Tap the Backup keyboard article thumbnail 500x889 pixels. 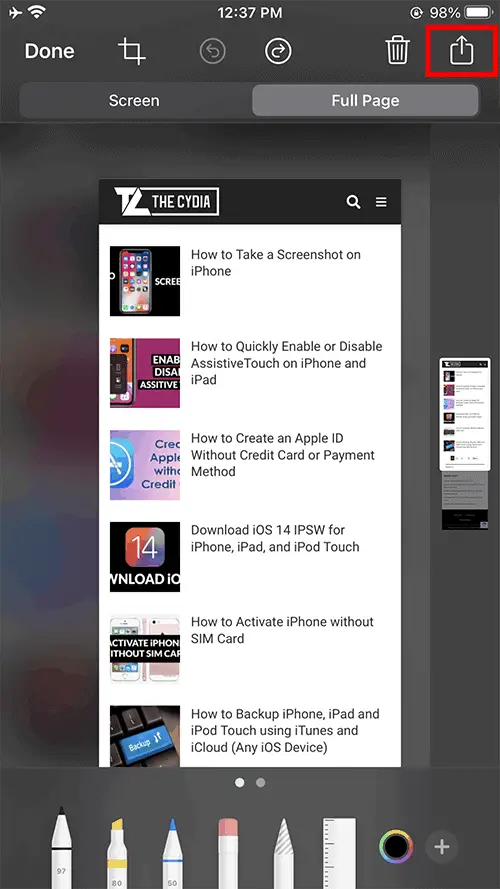pyautogui.click(x=145, y=736)
